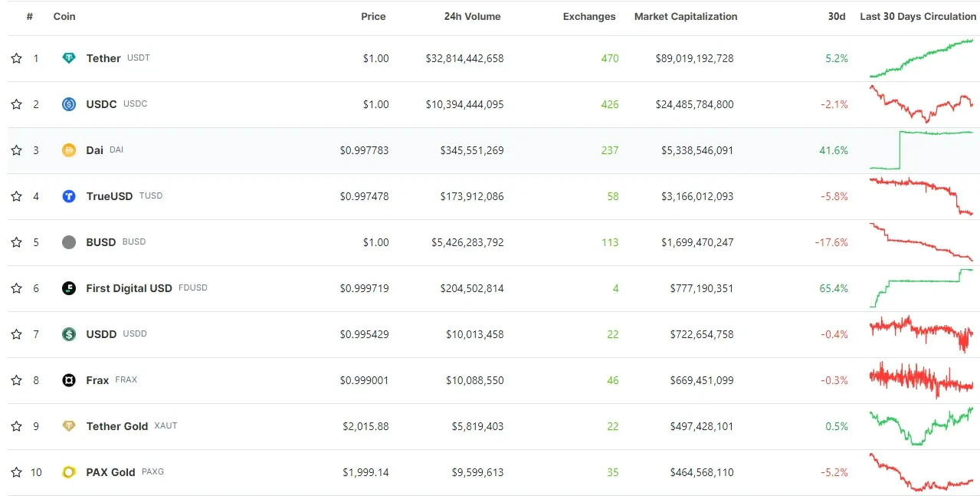980x496 pixels.
Task: Click the Dai coin logo
Action: tap(69, 149)
